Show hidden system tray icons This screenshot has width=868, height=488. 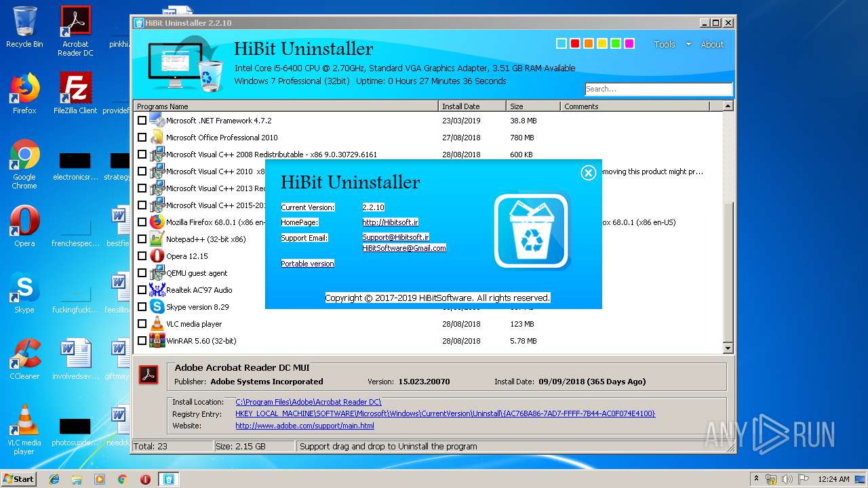pyautogui.click(x=756, y=479)
